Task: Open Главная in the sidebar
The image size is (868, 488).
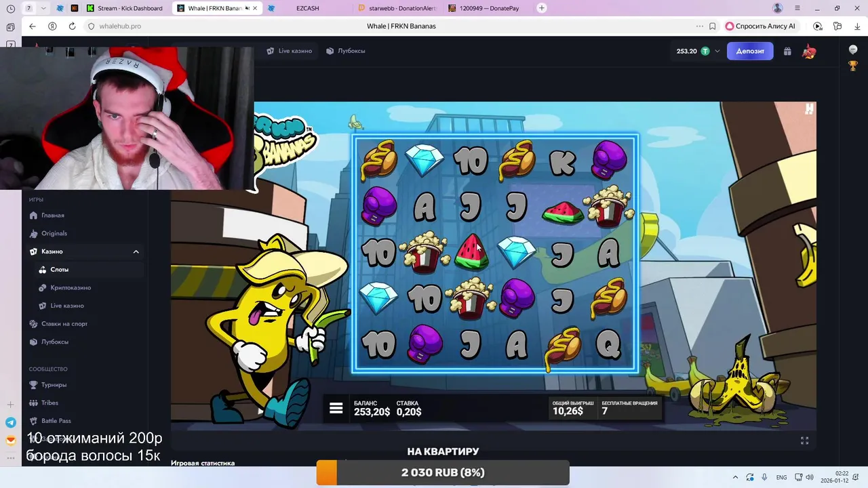Action: 52,216
